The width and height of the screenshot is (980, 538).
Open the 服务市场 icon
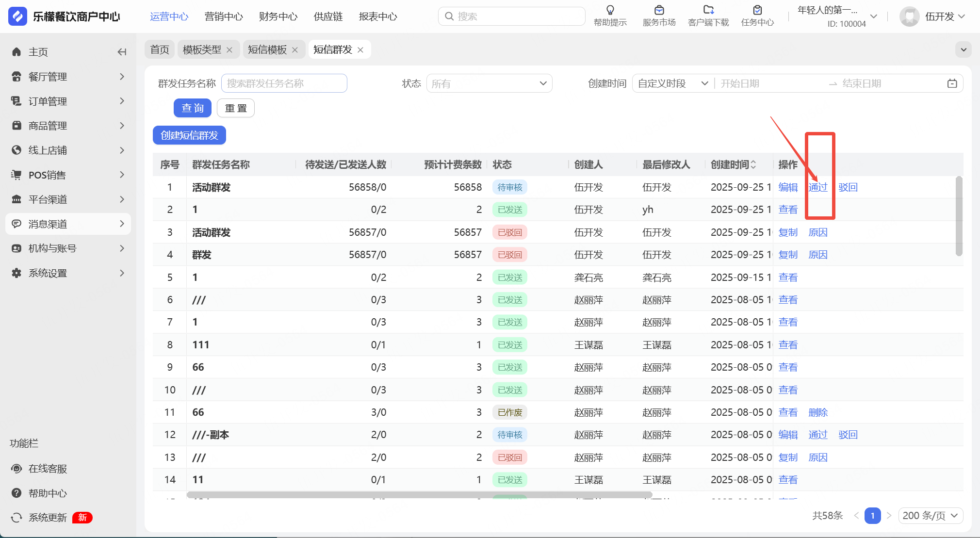point(659,10)
